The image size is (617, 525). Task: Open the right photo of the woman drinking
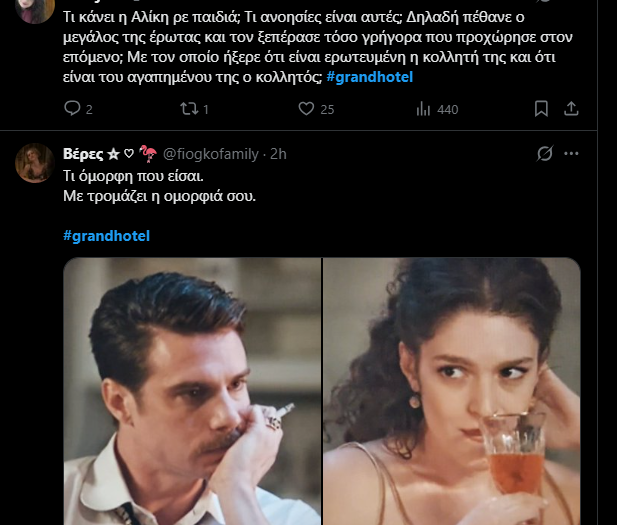point(452,391)
